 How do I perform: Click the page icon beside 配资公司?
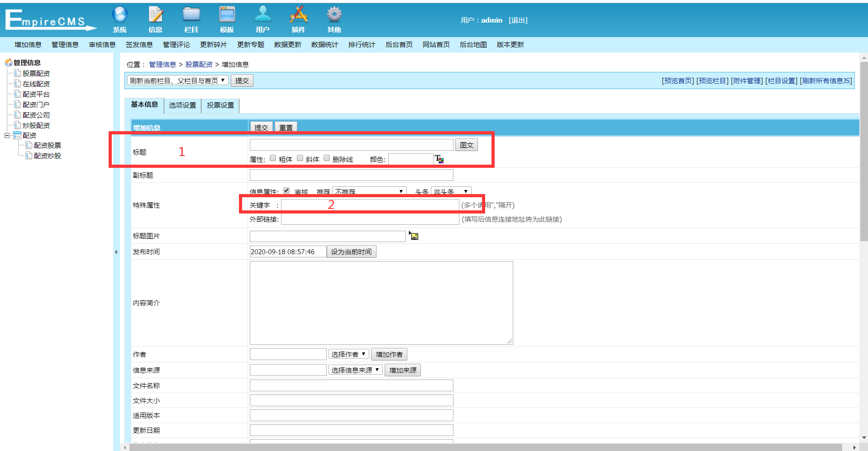point(17,115)
